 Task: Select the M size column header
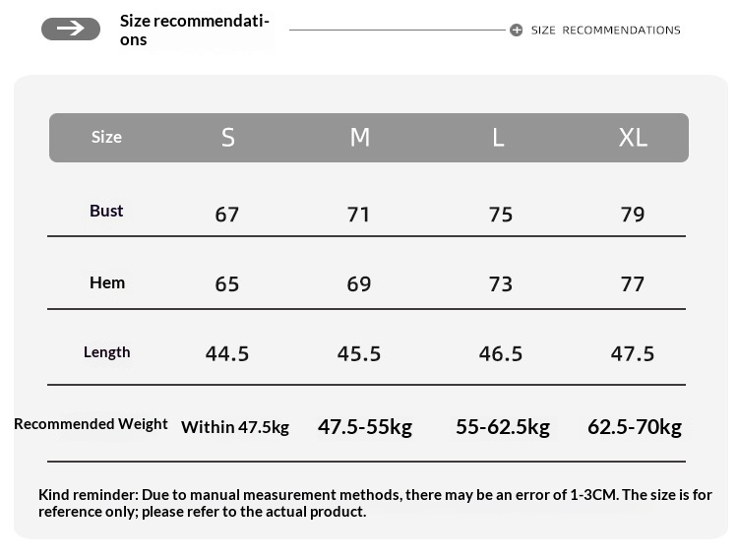pyautogui.click(x=359, y=138)
